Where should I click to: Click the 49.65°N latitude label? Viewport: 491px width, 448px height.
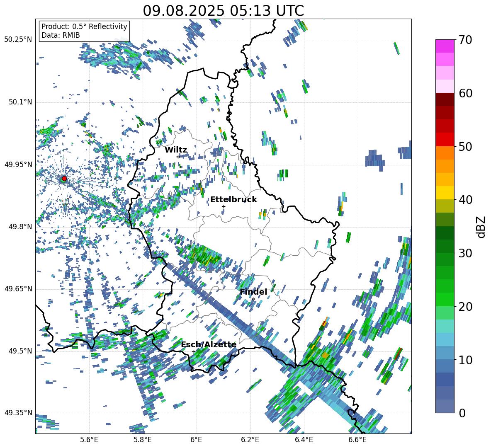[18, 288]
